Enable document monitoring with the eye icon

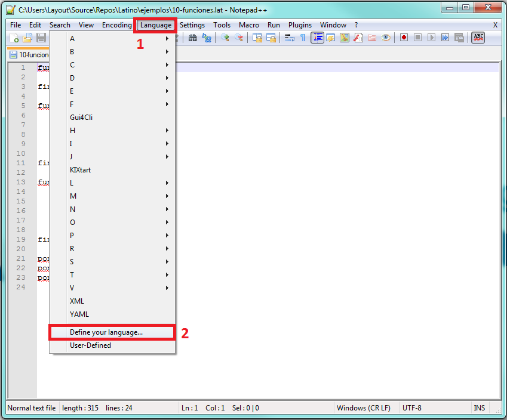click(x=385, y=37)
